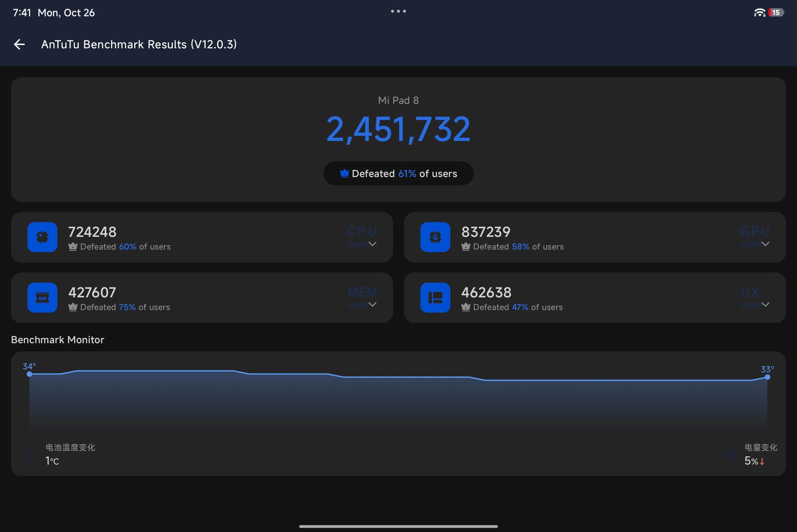The height and width of the screenshot is (532, 797).
Task: Tap the temperature chart area
Action: 398,400
